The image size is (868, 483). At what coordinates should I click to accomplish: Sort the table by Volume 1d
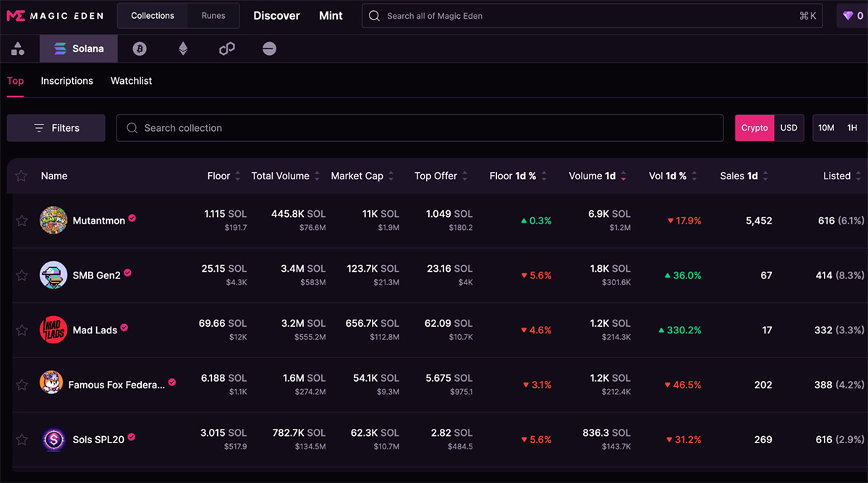click(x=598, y=176)
